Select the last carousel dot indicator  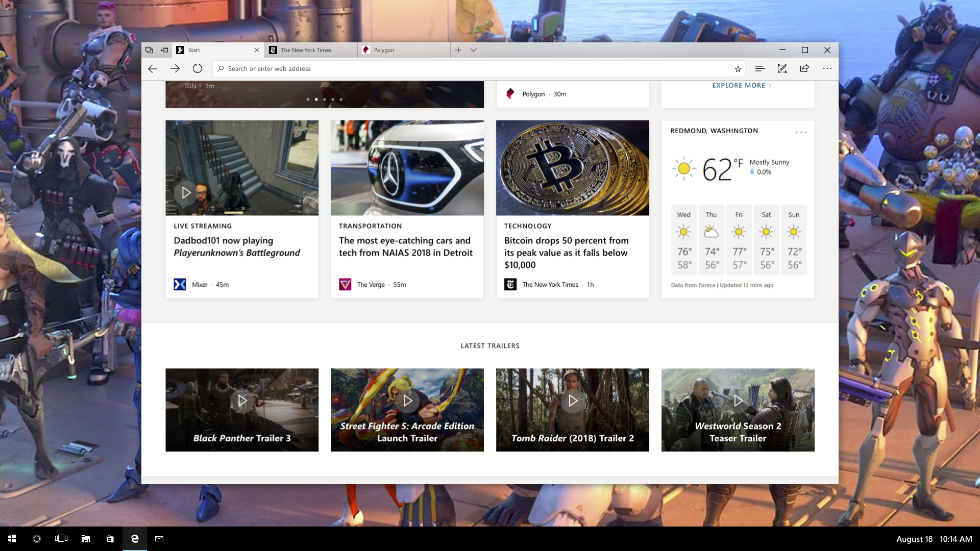341,99
